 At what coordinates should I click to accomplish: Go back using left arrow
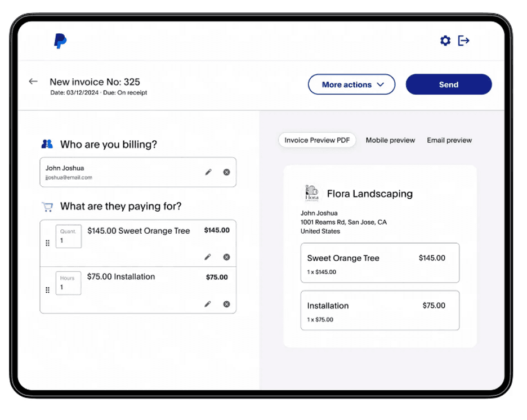click(33, 82)
